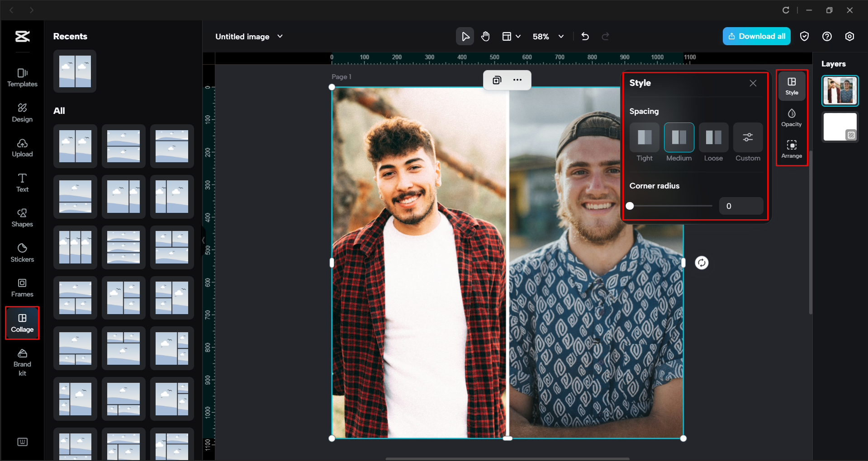This screenshot has height=461, width=868.
Task: Switch to the Collage tab in the sidebar
Action: point(22,322)
